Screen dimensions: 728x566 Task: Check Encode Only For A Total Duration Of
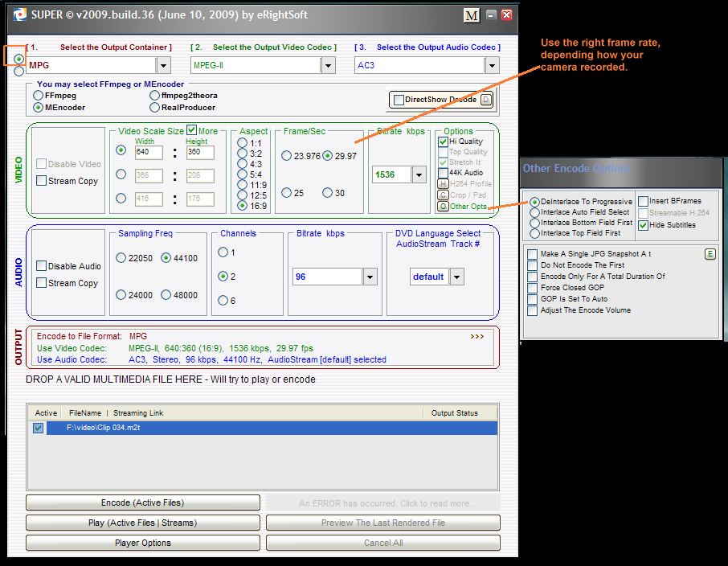pyautogui.click(x=533, y=277)
